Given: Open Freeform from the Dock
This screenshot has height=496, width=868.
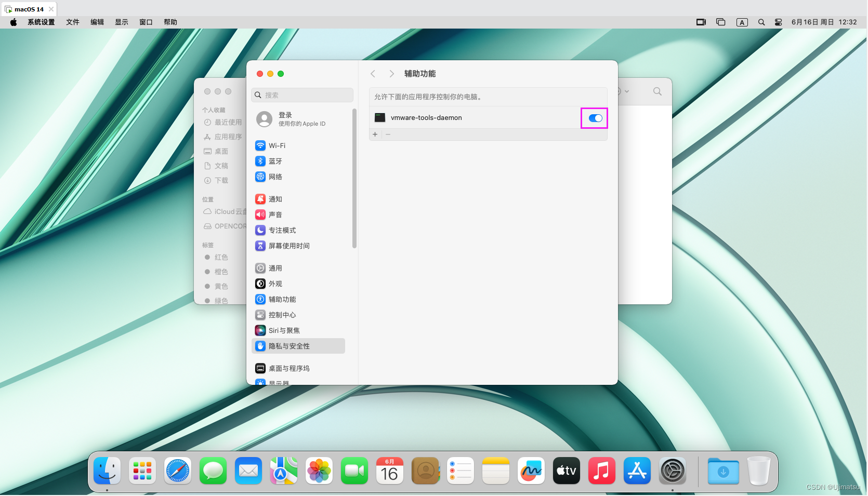Looking at the screenshot, I should [x=531, y=471].
